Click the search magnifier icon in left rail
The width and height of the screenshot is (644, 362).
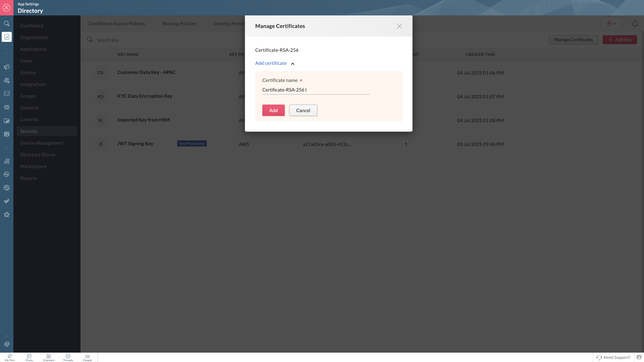7,23
